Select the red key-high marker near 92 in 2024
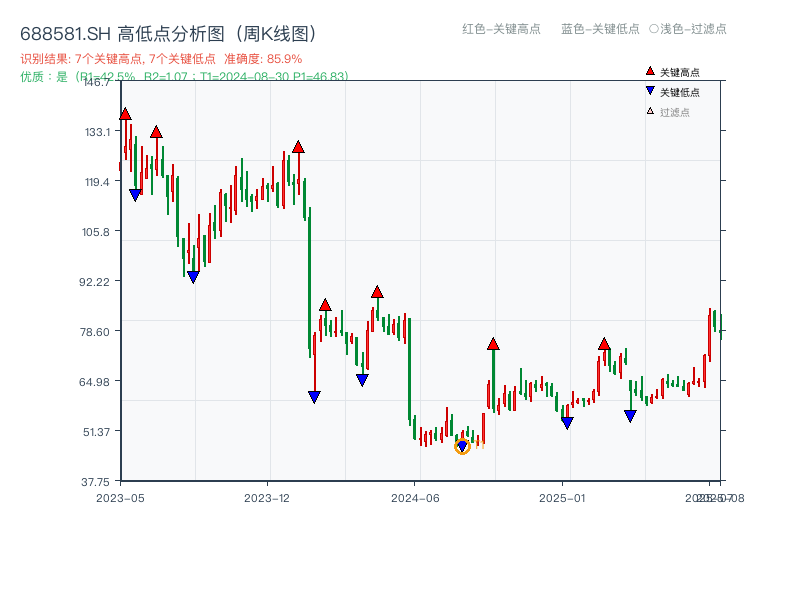 377,292
